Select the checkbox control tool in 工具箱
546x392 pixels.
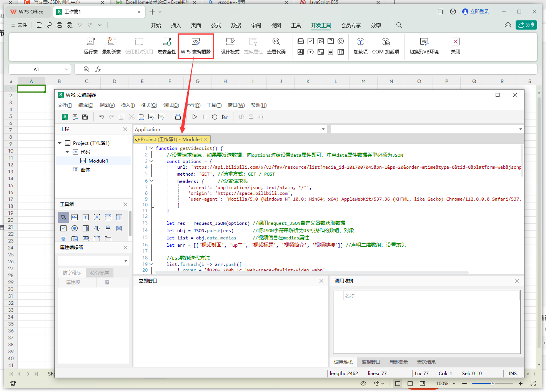click(63, 228)
